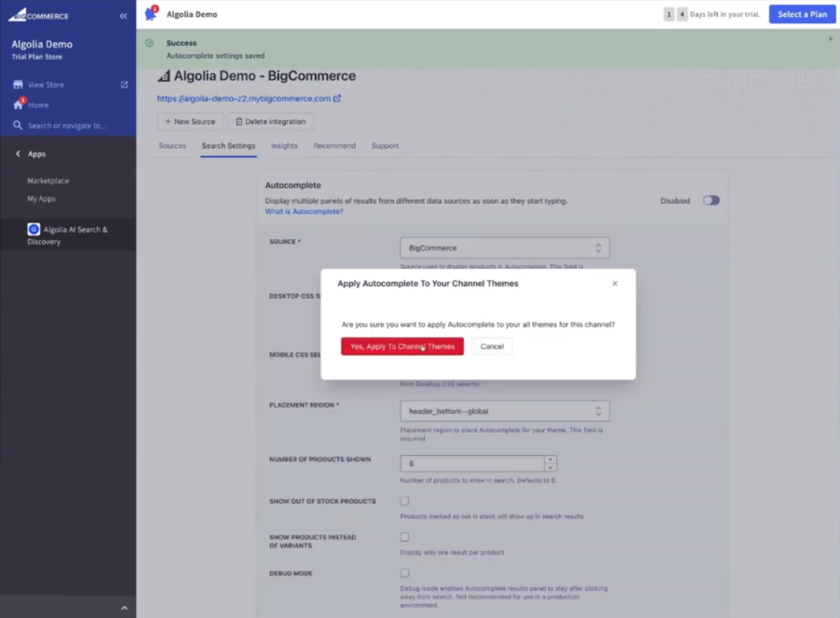Open the algolia-demo-z2.mybigcommerce.com link
This screenshot has width=840, height=618.
click(x=244, y=99)
